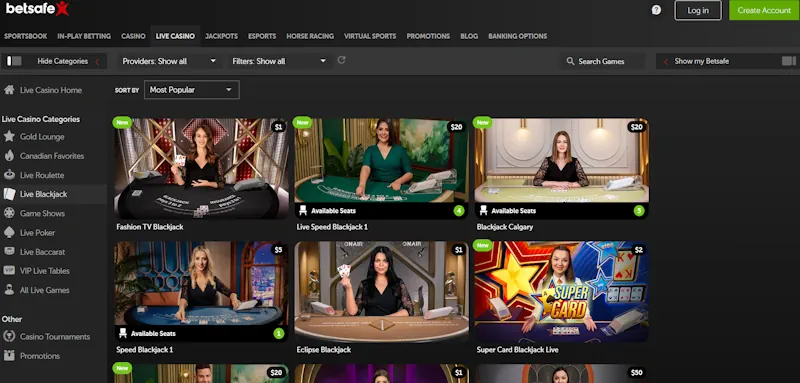Viewport: 800px width, 383px height.
Task: Switch to the Casino tab
Action: coord(133,36)
